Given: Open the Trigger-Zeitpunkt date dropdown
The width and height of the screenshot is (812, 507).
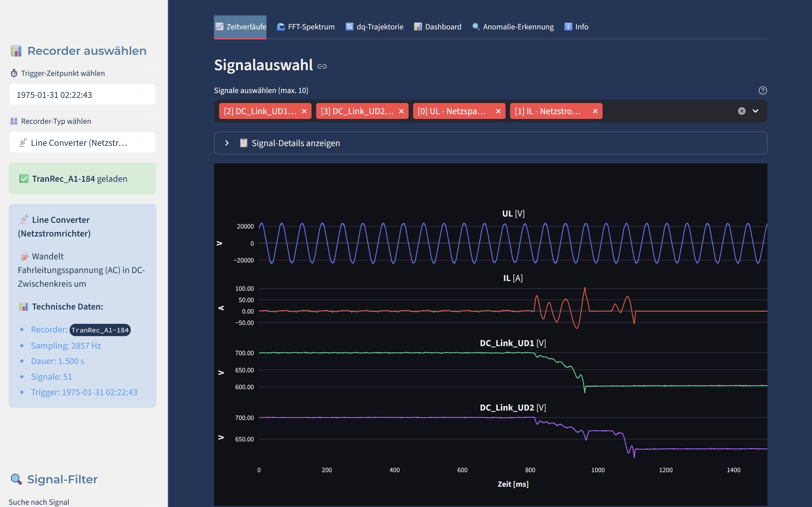Looking at the screenshot, I should (82, 94).
